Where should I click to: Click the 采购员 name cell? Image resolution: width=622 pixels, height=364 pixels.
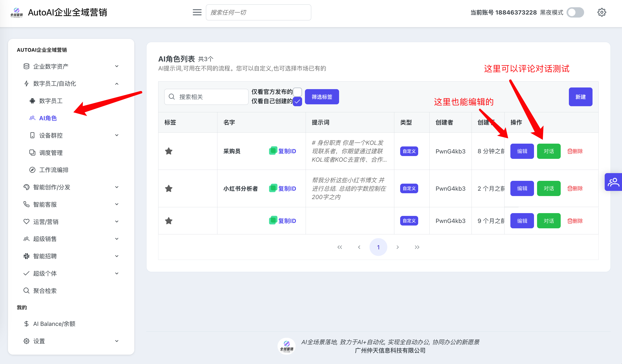coord(232,151)
